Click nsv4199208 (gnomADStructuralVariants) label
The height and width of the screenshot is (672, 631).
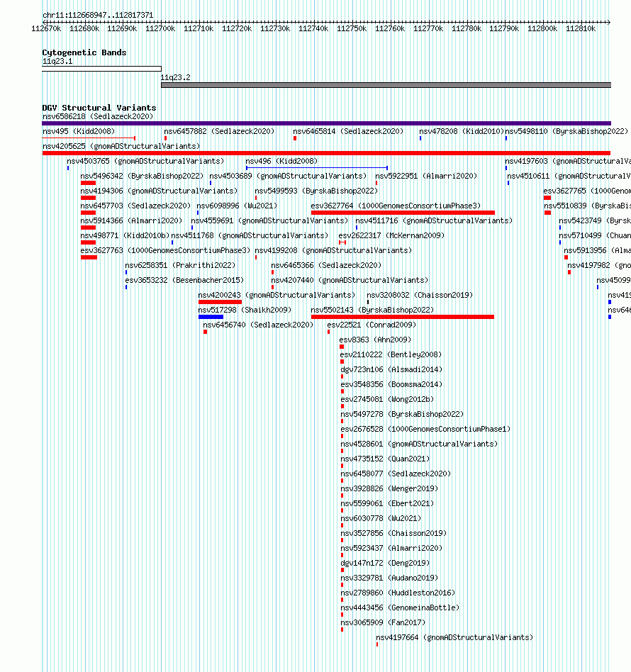[333, 251]
